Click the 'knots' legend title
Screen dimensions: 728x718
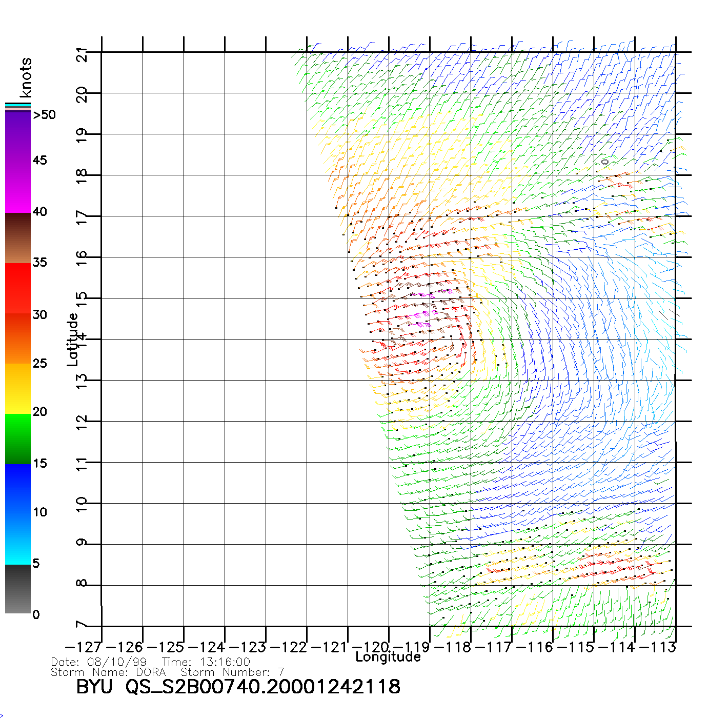[26, 77]
